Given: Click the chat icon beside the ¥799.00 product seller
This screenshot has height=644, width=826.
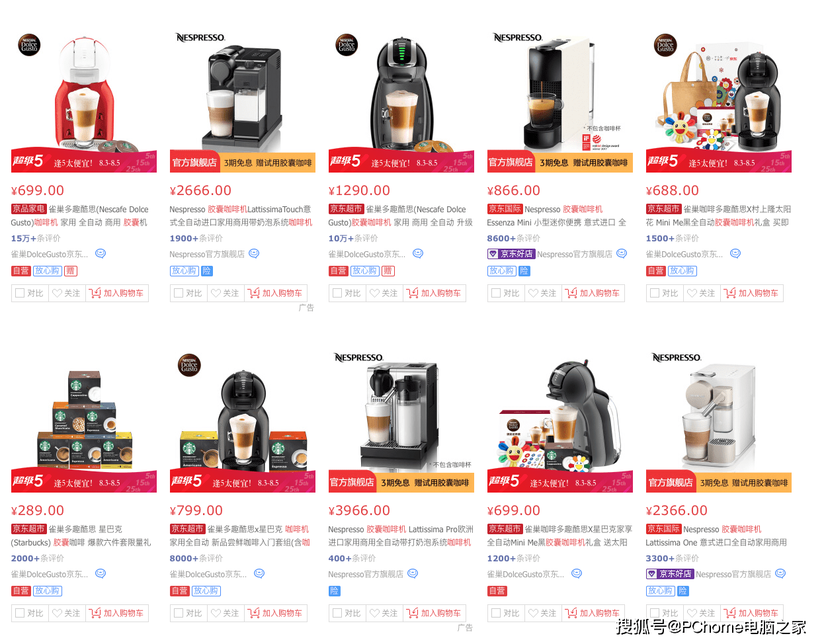Looking at the screenshot, I should click(x=259, y=573).
